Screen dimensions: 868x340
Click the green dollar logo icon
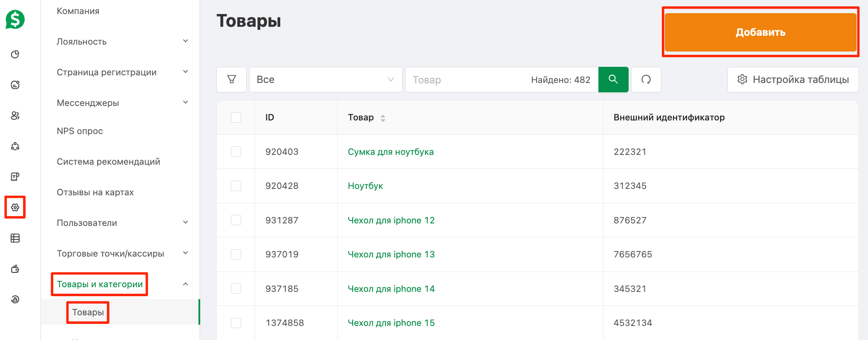coord(15,20)
